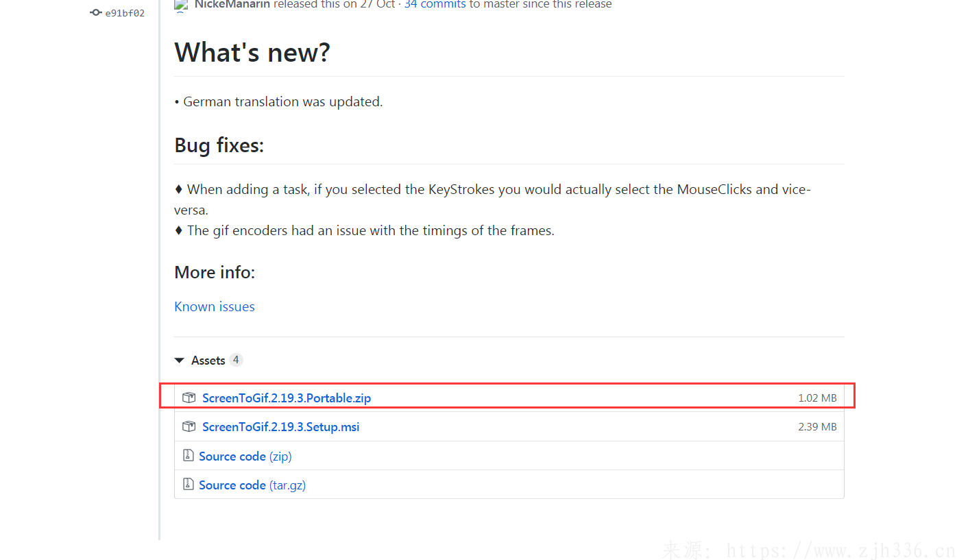Download ScreenToGif.2.19.3.Setup.msi
The height and width of the screenshot is (560, 957).
[x=280, y=427]
